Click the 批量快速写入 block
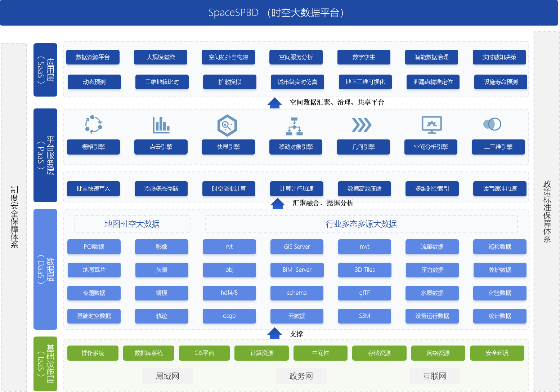The width and height of the screenshot is (560, 392). pos(93,189)
